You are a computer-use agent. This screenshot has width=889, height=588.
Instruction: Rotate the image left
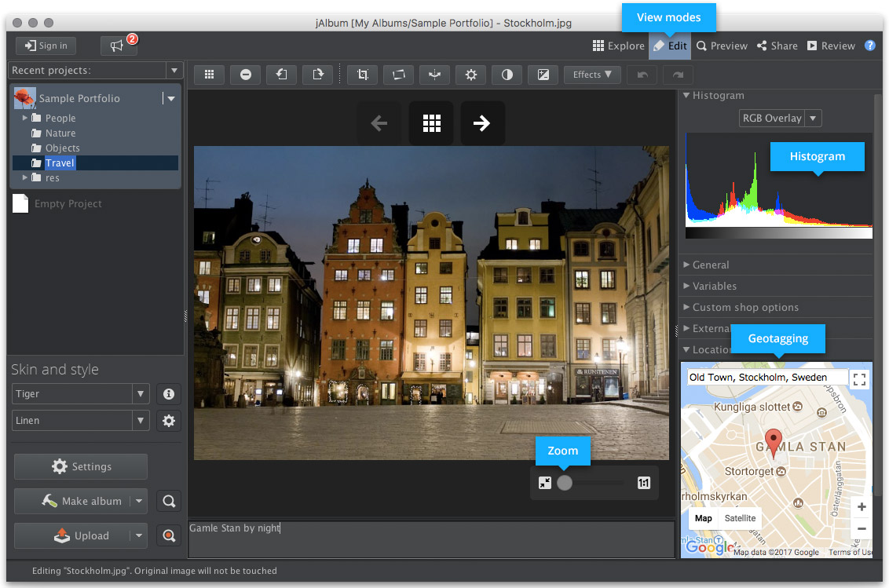pos(282,75)
